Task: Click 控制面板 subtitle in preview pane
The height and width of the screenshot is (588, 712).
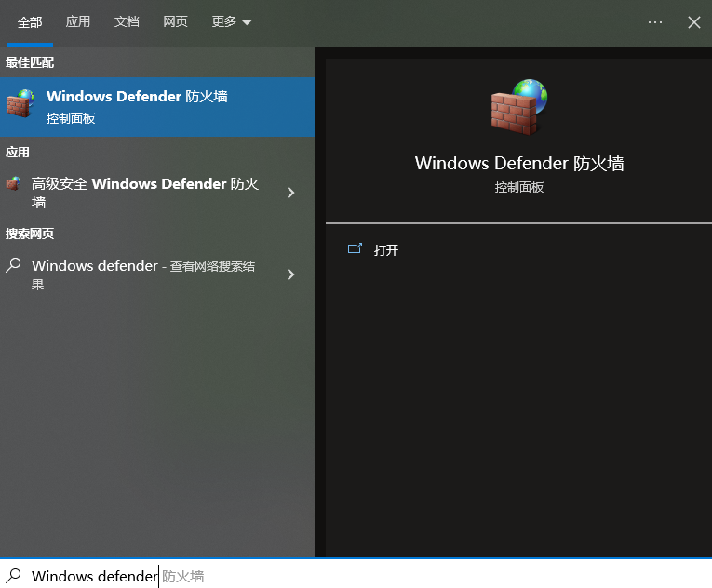Action: [x=519, y=187]
